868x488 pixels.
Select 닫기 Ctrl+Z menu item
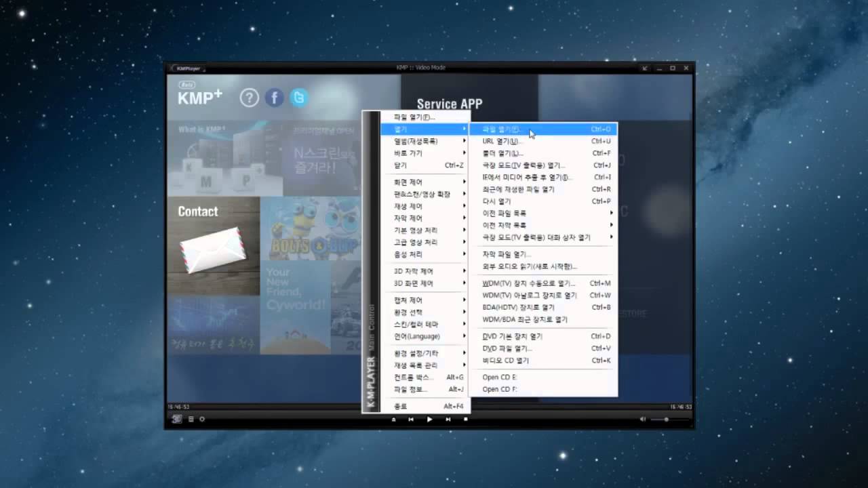pos(425,165)
